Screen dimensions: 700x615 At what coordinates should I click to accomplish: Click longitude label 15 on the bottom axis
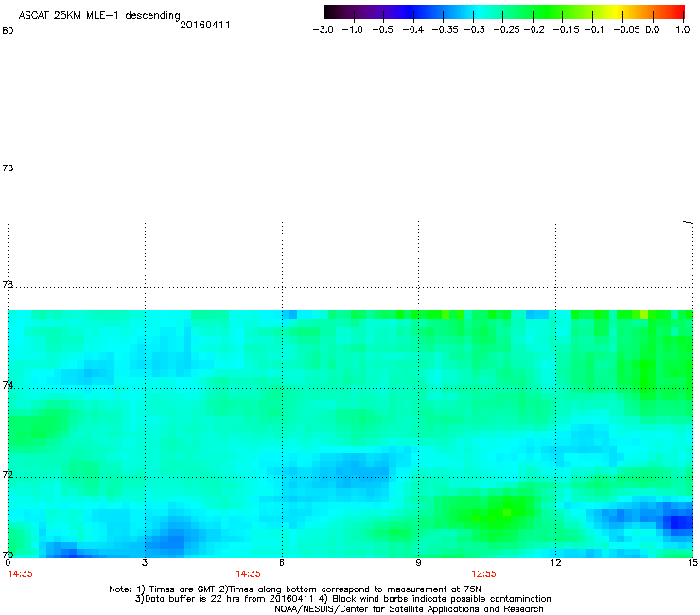pos(692,563)
